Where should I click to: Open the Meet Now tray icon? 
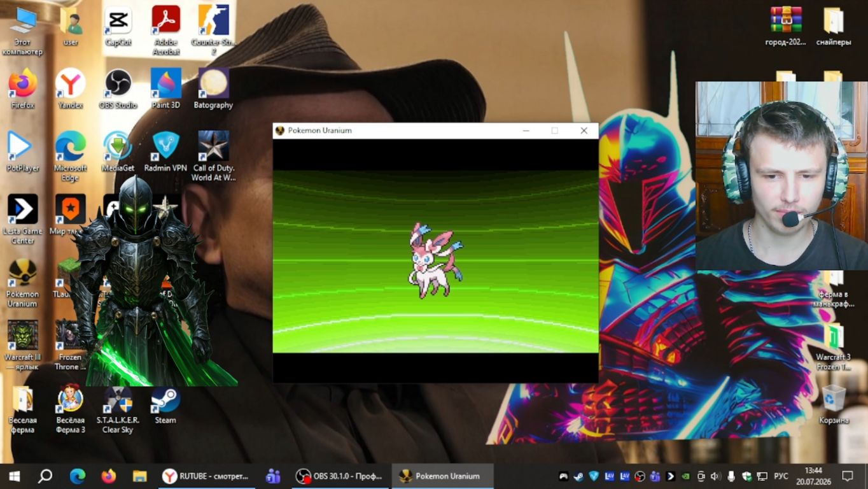coord(701,476)
